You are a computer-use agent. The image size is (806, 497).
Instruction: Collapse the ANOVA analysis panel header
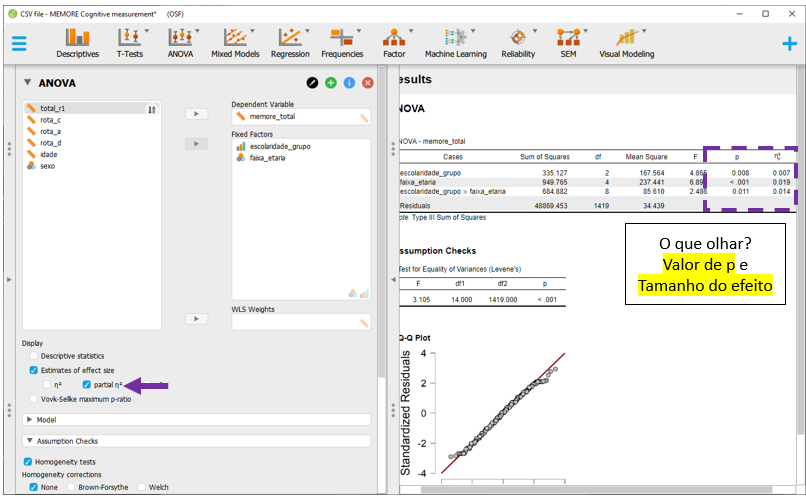click(28, 83)
